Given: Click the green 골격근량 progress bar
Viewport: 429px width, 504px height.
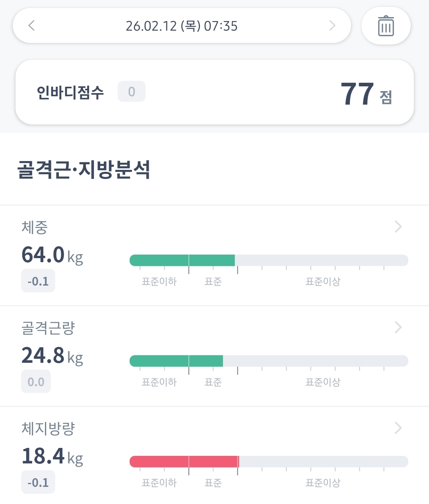Looking at the screenshot, I should point(176,361).
